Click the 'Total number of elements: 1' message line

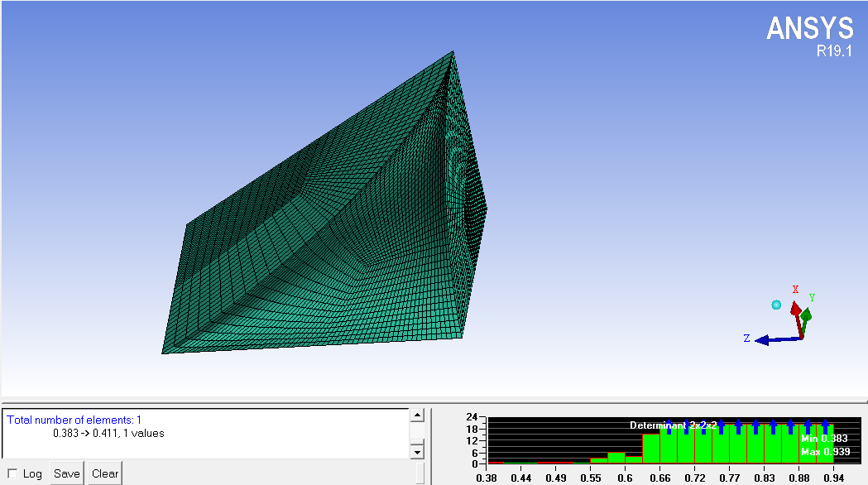coord(74,420)
